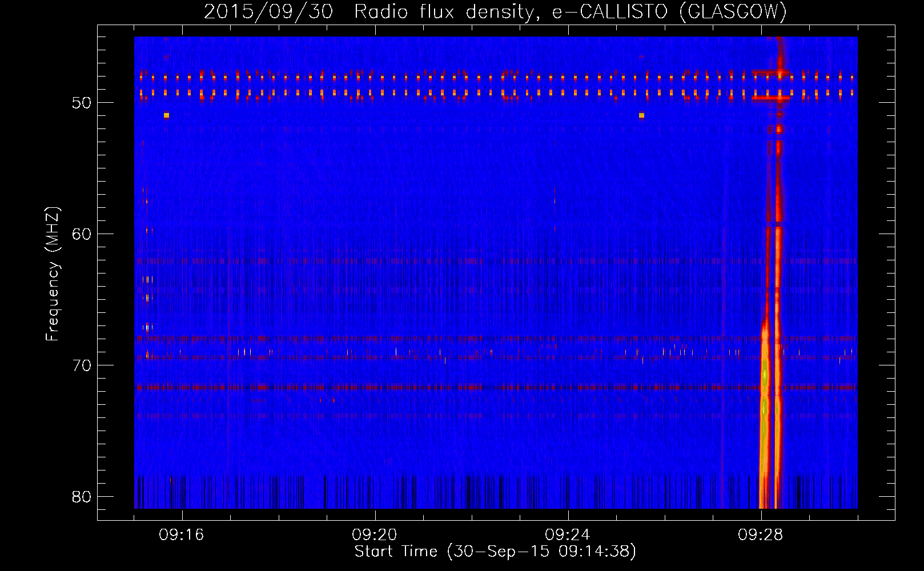Click the '09:28' time tick label

coord(761,535)
